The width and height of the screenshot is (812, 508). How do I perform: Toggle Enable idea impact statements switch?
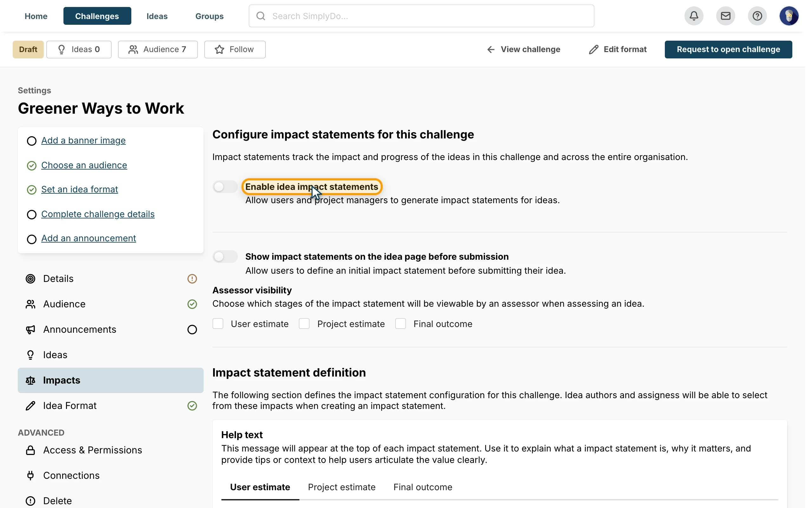pos(225,187)
